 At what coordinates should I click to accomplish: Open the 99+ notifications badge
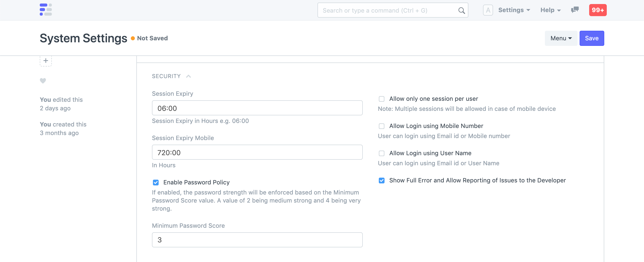pos(598,10)
